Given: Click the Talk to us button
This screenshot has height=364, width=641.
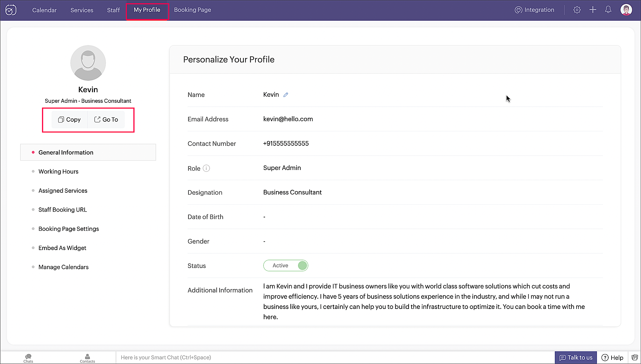Looking at the screenshot, I should tap(576, 358).
